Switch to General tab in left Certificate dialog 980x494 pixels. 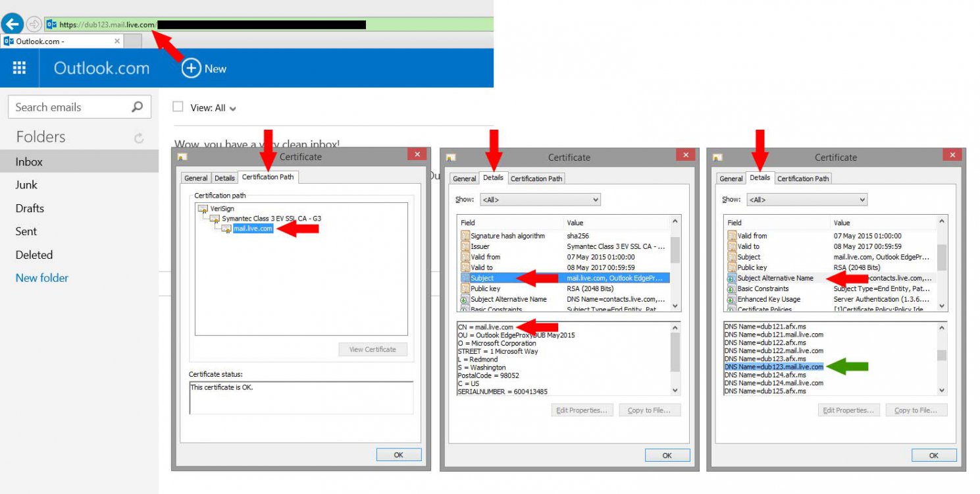tap(196, 178)
